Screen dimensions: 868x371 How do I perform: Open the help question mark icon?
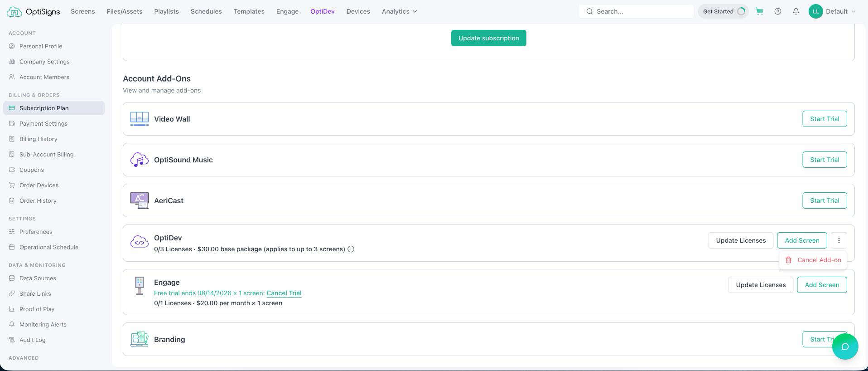(x=778, y=11)
